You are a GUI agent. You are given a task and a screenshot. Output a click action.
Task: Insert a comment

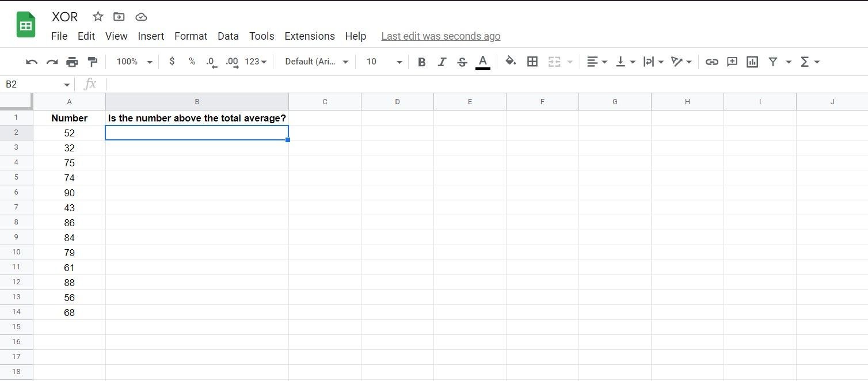(732, 62)
